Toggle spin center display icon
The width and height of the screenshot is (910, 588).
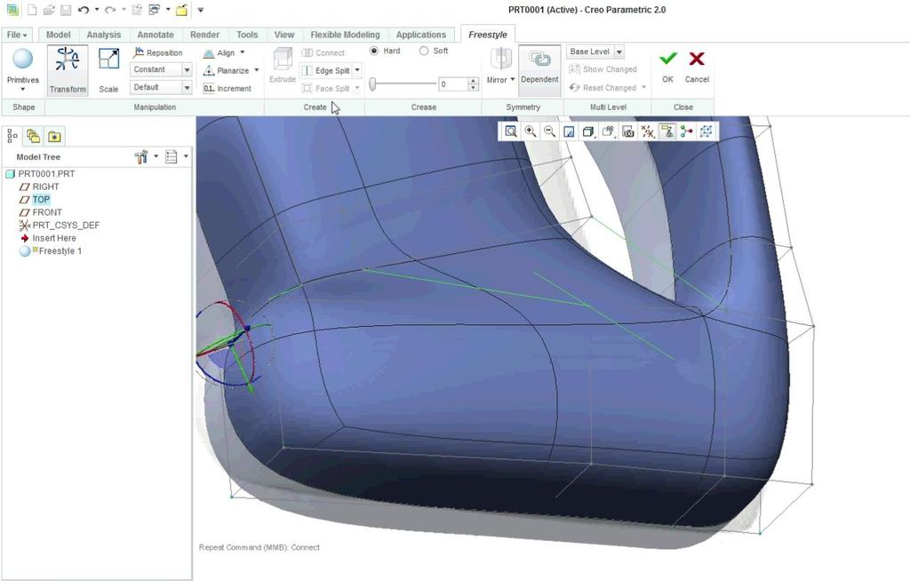click(x=687, y=131)
